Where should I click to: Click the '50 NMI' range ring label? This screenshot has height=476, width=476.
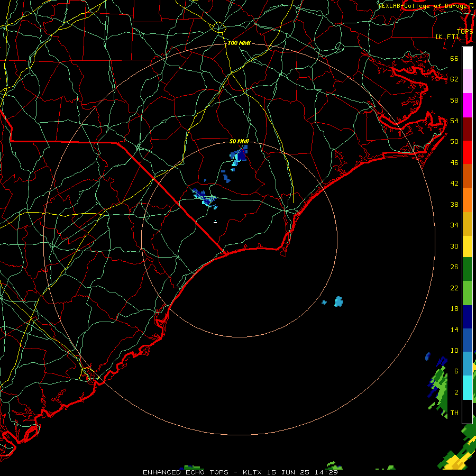(x=239, y=141)
